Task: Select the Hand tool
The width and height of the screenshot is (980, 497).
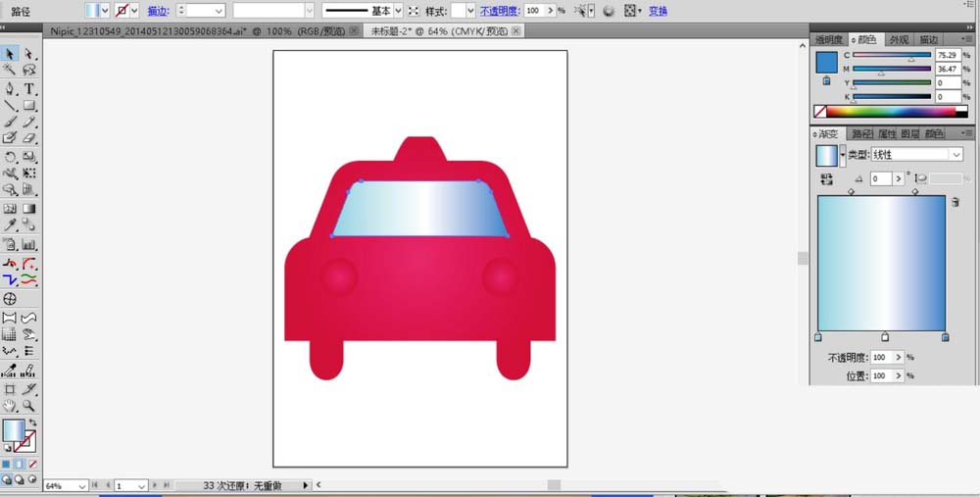Action: click(x=10, y=406)
